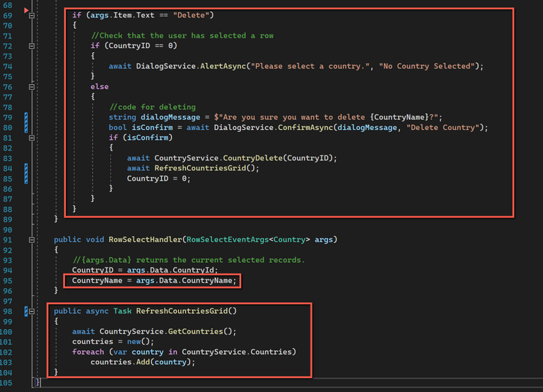The image size is (543, 392).
Task: Collapse the isConfirm if-block on line 81
Action: pyautogui.click(x=32, y=138)
